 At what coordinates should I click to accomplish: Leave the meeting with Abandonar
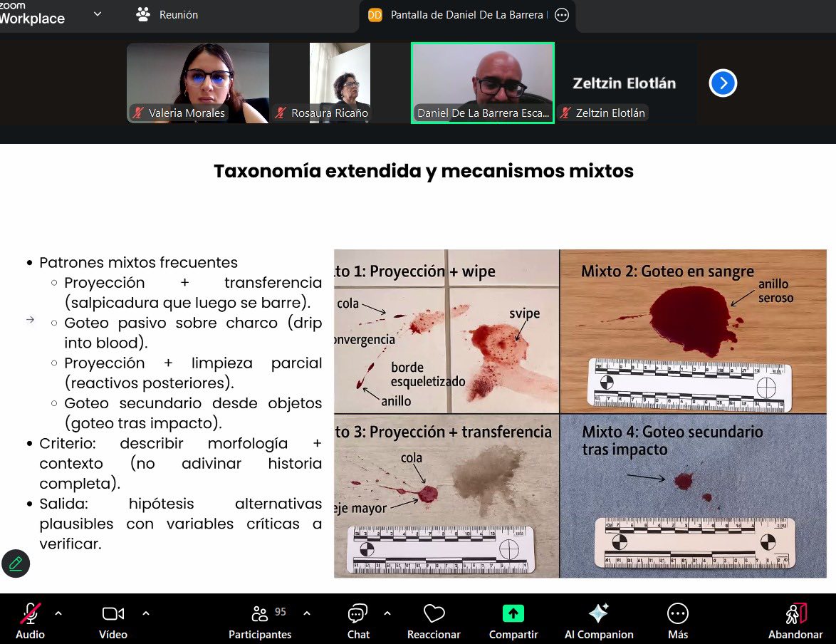795,620
